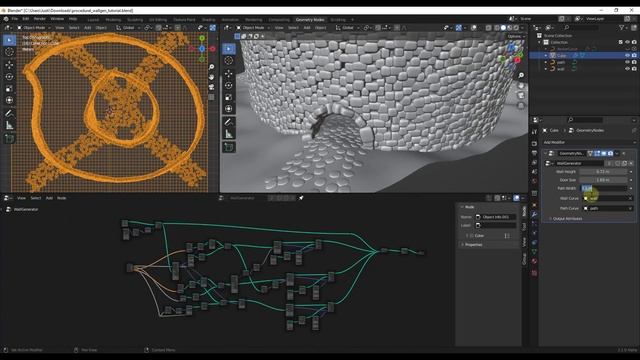Select the Transform tool in the 3D wall viewport
This screenshot has height=360, width=640.
click(229, 109)
